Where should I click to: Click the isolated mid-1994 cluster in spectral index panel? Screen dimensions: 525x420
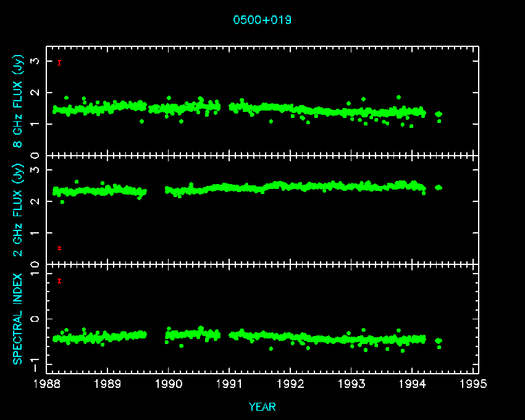click(x=439, y=341)
